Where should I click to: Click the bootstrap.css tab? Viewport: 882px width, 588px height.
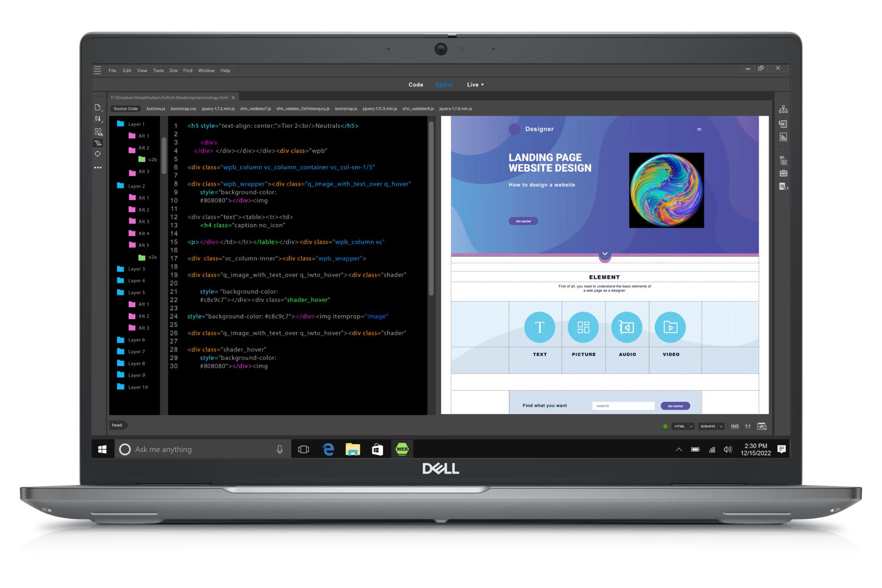[x=184, y=108]
